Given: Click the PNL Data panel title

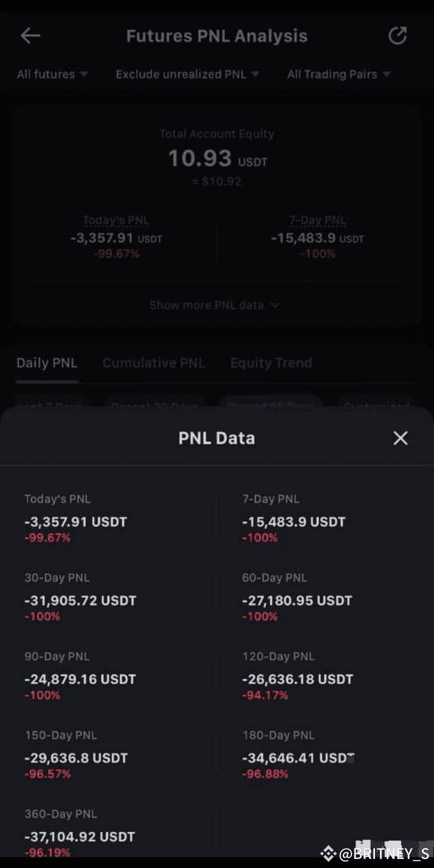Looking at the screenshot, I should point(216,438).
